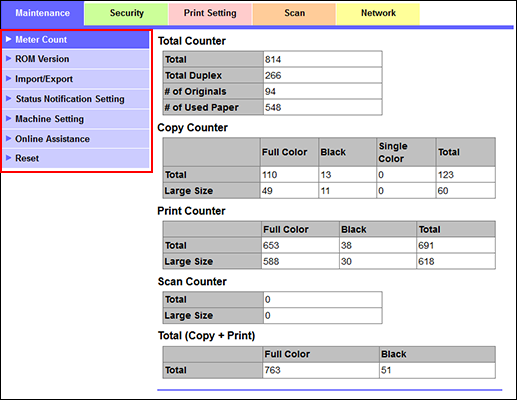Click the arrow icon beside Reset

pos(9,158)
